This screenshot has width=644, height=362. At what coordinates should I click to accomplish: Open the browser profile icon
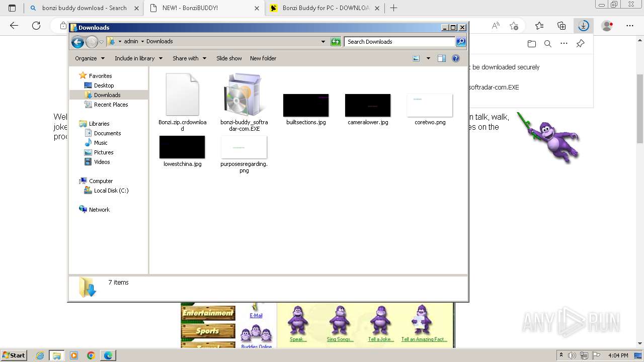pyautogui.click(x=607, y=26)
